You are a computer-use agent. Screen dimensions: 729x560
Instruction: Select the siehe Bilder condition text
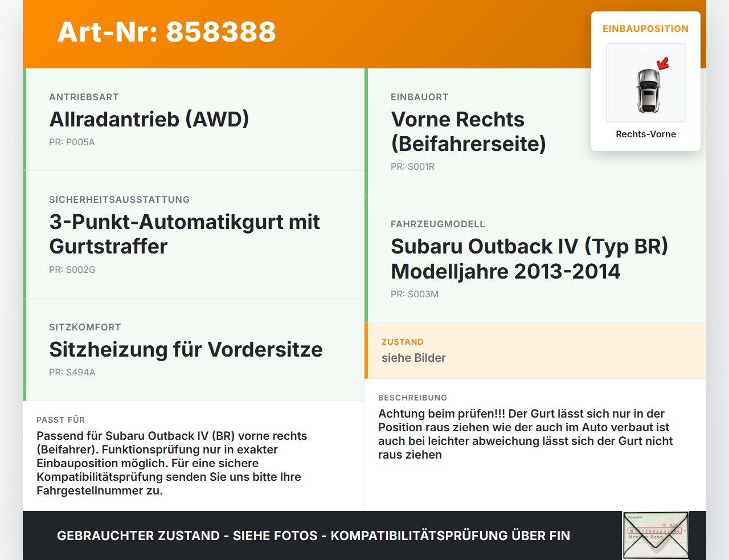click(413, 358)
